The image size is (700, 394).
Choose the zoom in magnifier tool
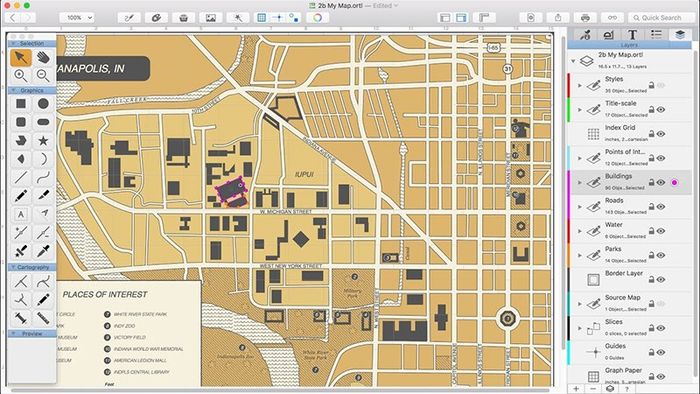pyautogui.click(x=21, y=75)
